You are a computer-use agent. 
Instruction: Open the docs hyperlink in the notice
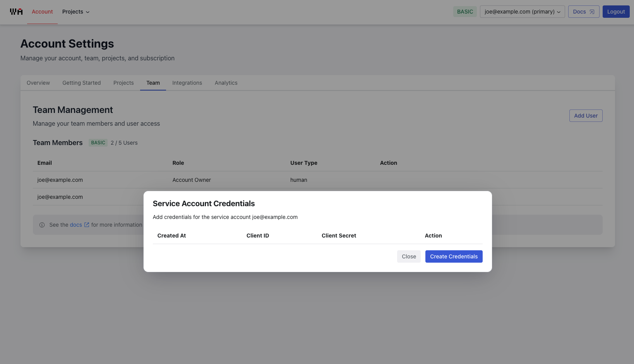coord(76,224)
